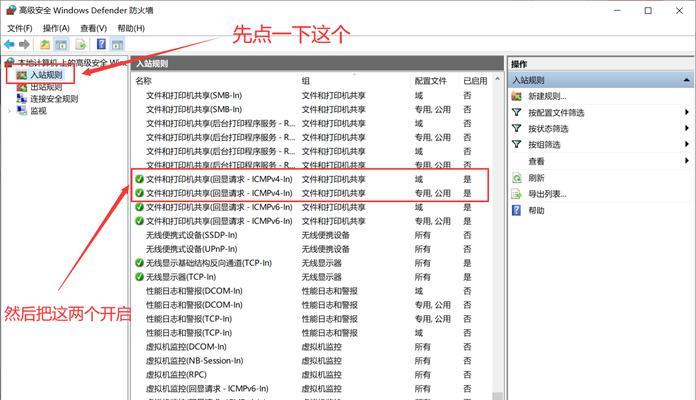Sort by the 名称 column header
Screen dimensions: 696x400
tap(143, 81)
